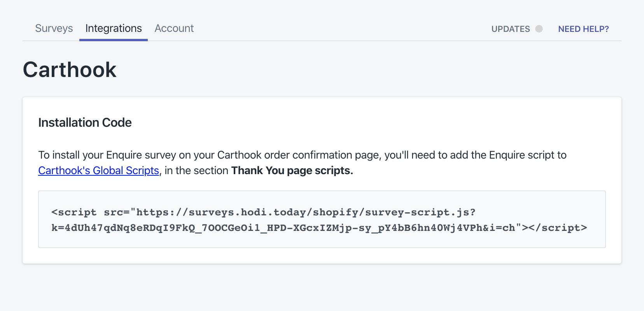This screenshot has height=311, width=644.
Task: Click the grey updates indicator dot
Action: pos(539,29)
